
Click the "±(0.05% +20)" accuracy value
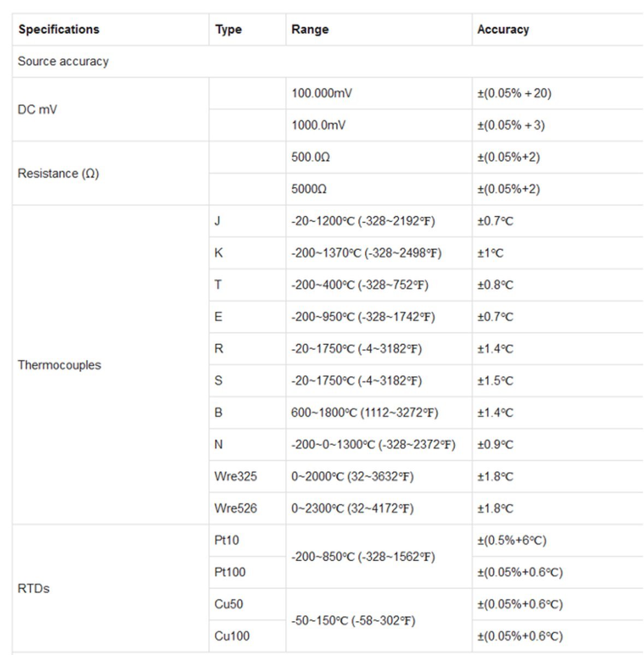click(x=514, y=93)
